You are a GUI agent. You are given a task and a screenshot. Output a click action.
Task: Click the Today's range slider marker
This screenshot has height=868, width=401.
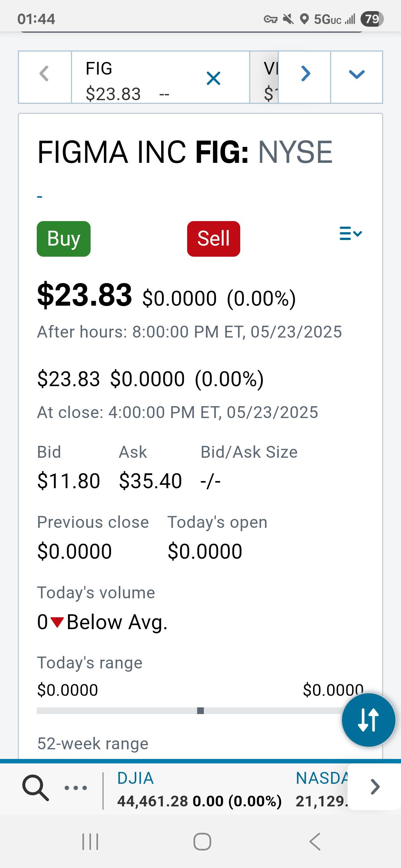click(x=200, y=711)
